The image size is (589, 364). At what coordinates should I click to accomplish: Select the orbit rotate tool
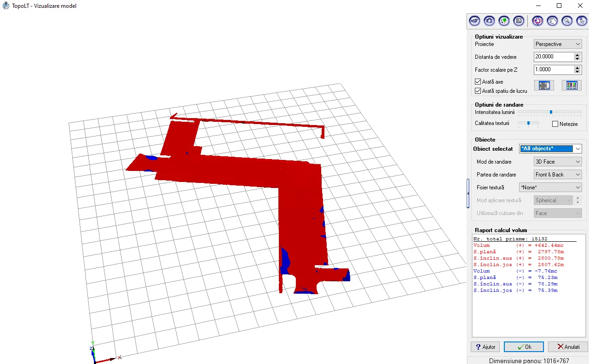[537, 21]
